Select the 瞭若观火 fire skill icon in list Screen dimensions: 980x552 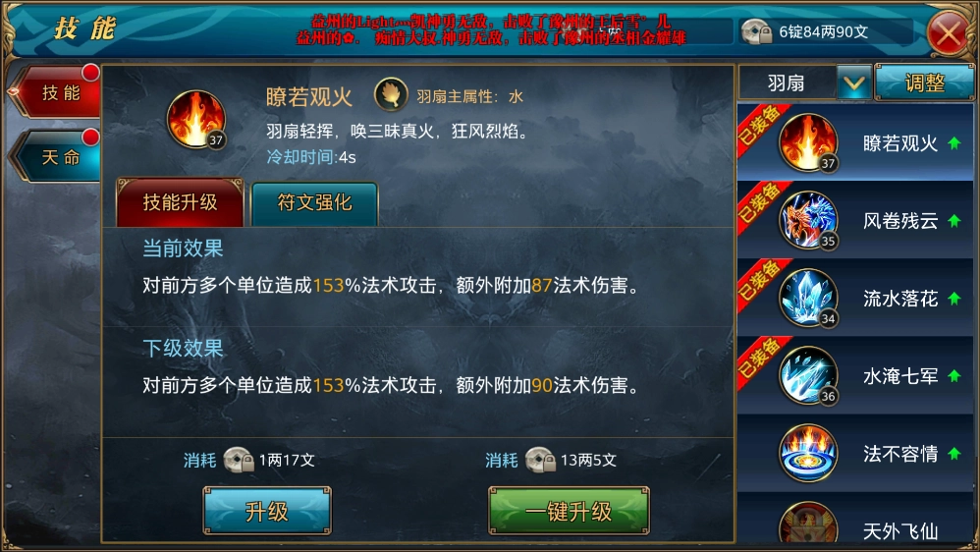[808, 142]
